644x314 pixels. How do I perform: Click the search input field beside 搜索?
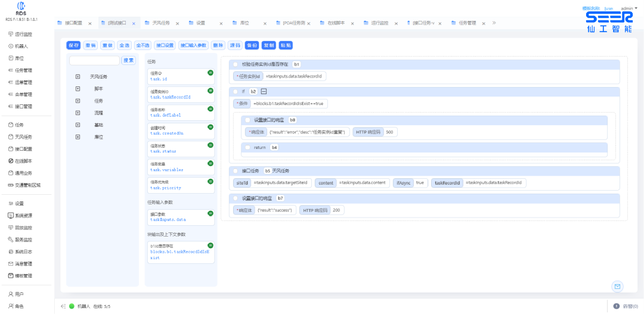pos(94,60)
